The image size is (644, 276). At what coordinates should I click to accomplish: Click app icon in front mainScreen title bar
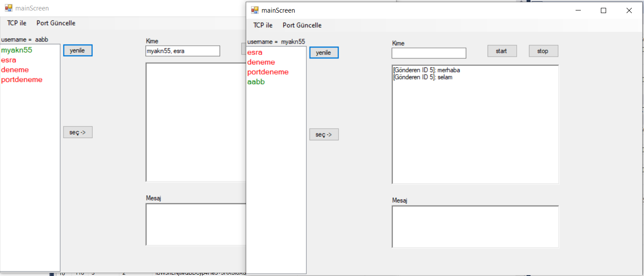coord(255,10)
